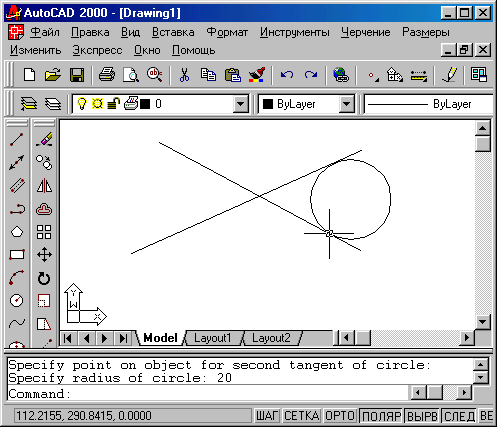497x427 pixels.
Task: Toggle СЕТКА grid display
Action: coord(302,416)
